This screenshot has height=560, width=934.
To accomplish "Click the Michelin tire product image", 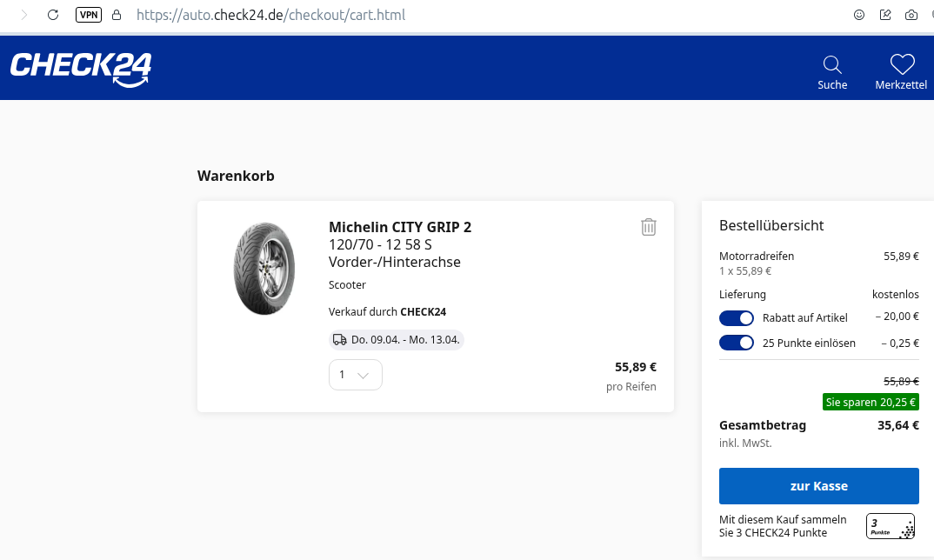I will pos(259,269).
